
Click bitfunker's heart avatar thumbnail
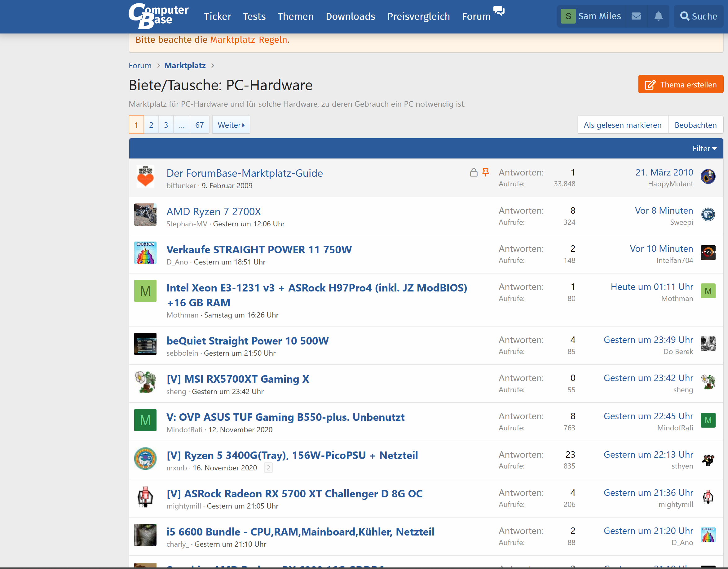pyautogui.click(x=145, y=176)
